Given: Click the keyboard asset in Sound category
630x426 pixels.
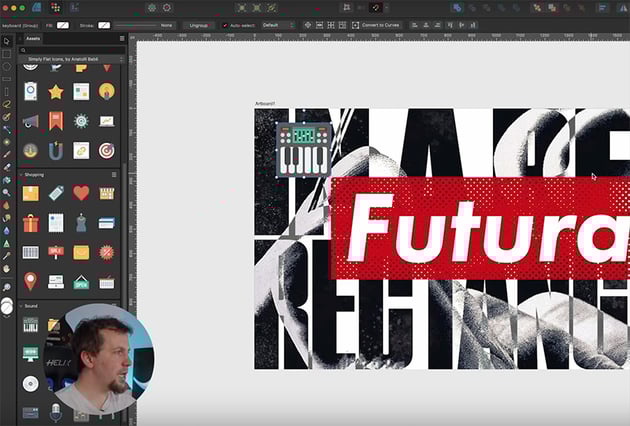Looking at the screenshot, I should 31,325.
